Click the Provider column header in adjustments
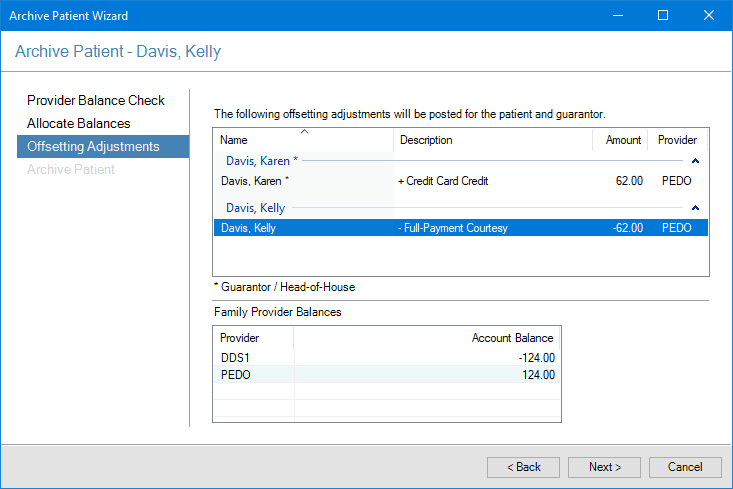The width and height of the screenshot is (733, 489). (x=677, y=140)
